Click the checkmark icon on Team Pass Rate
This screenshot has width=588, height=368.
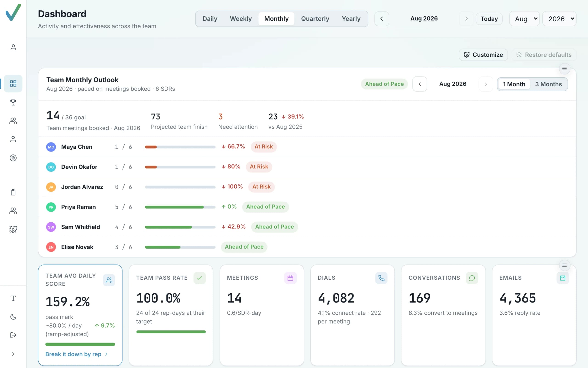tap(200, 278)
